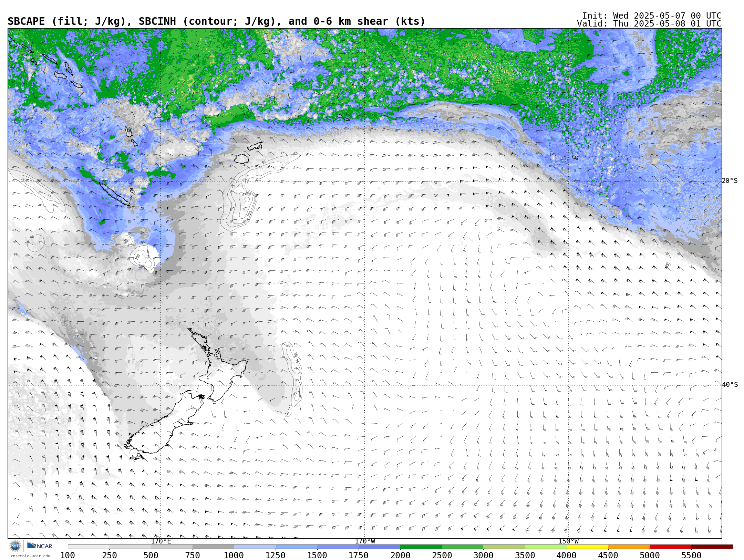Pick the medium gray 750–1000 colorbar swatch
Image resolution: width=744 pixels, height=560 pixels.
(213, 547)
